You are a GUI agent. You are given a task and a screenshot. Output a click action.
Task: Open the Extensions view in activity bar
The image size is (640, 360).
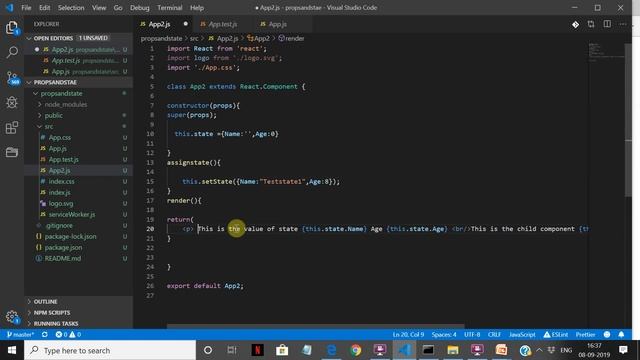[x=12, y=127]
